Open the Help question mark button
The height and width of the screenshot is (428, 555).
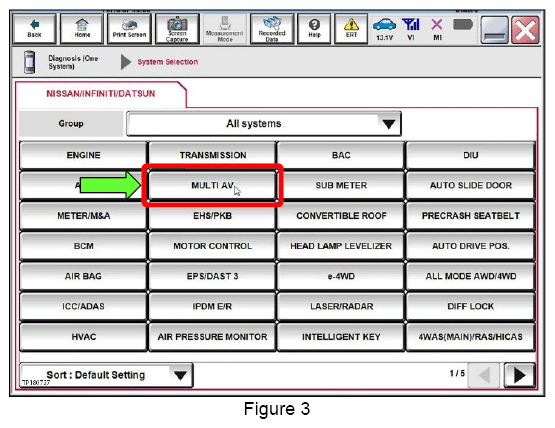tap(314, 29)
